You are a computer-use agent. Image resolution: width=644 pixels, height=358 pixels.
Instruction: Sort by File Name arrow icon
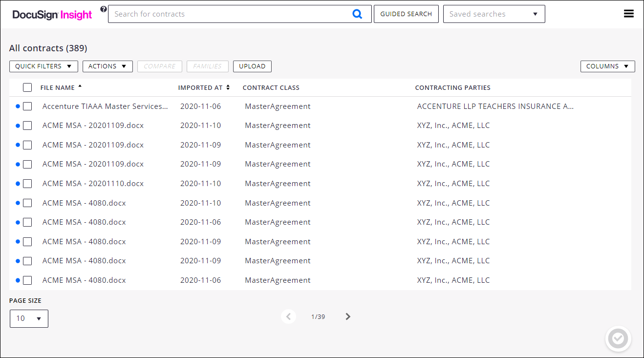coord(80,86)
